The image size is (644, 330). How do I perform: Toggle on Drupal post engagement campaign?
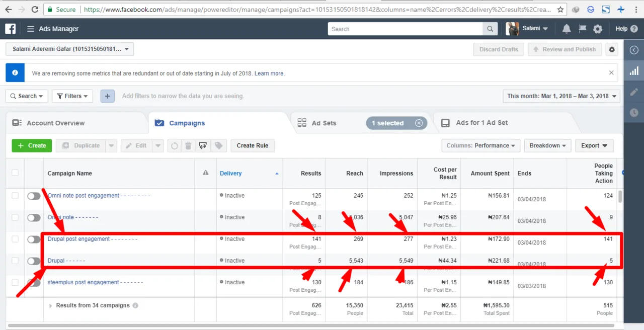pos(34,239)
